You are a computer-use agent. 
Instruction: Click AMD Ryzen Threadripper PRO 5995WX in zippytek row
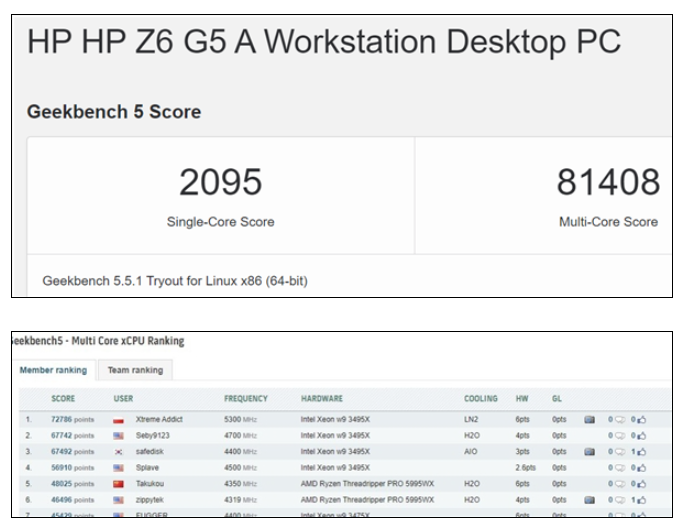(368, 500)
